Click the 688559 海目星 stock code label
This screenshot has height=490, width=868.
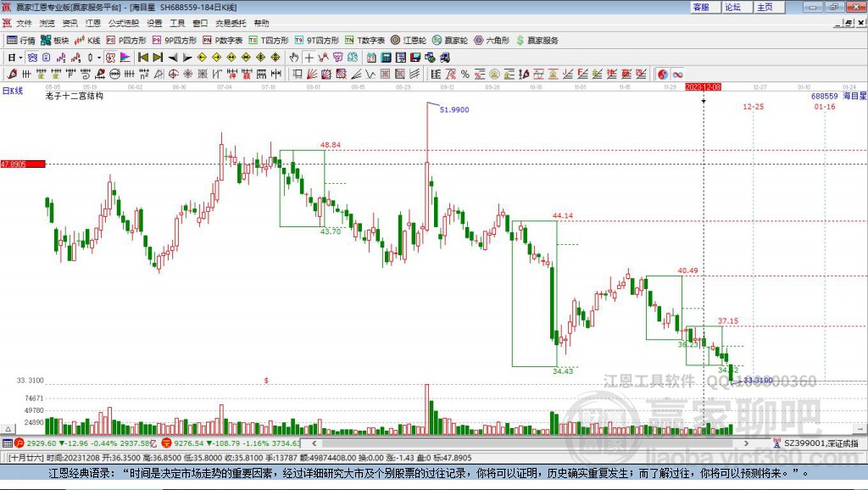838,96
